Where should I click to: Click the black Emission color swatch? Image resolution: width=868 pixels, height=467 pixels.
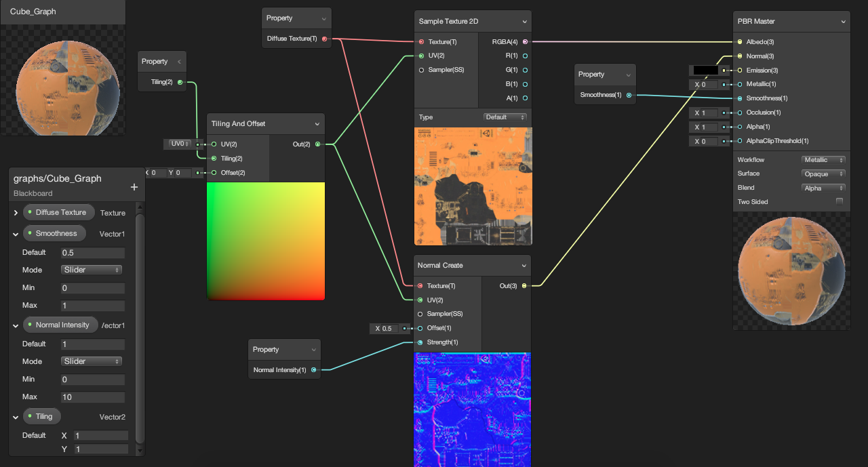[705, 70]
